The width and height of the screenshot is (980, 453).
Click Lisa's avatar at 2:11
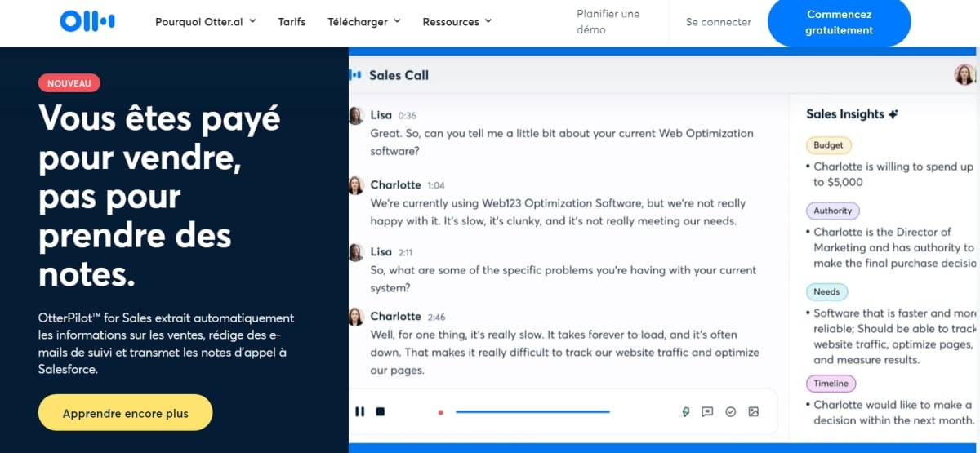coord(355,252)
